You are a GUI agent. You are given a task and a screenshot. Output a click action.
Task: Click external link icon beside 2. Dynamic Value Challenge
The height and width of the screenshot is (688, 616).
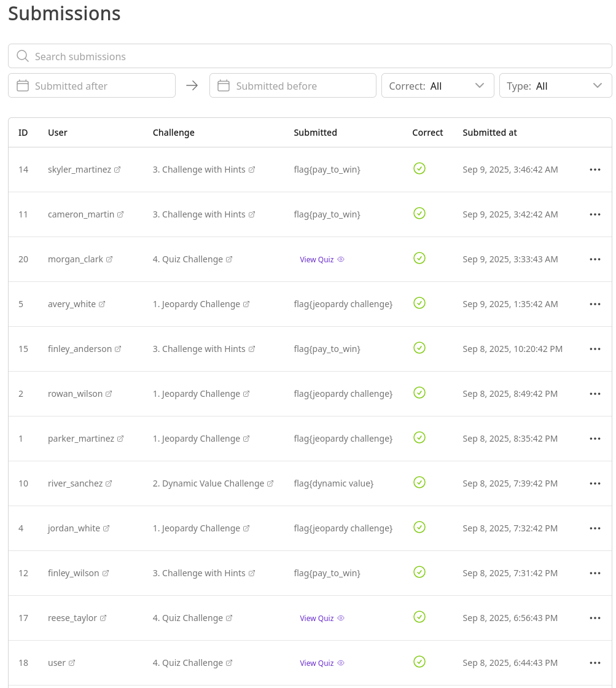[x=270, y=484]
